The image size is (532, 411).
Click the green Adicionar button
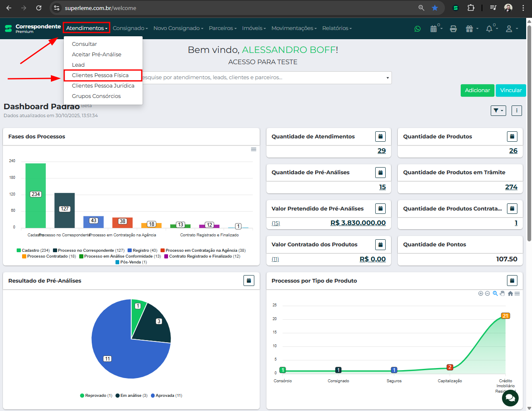pos(477,90)
